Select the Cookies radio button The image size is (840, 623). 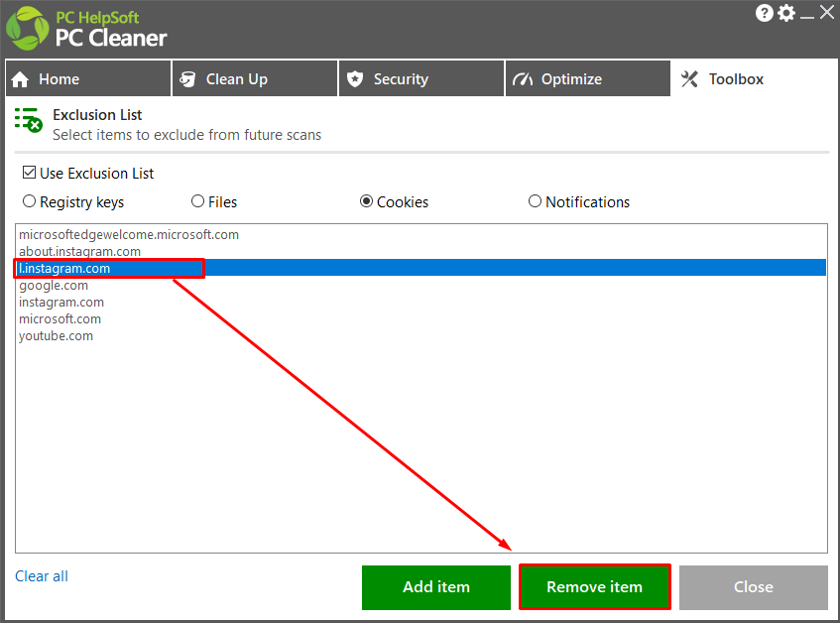click(366, 201)
